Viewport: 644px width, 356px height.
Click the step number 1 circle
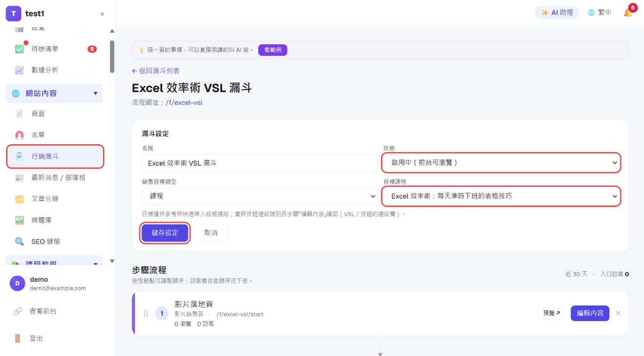pyautogui.click(x=162, y=313)
